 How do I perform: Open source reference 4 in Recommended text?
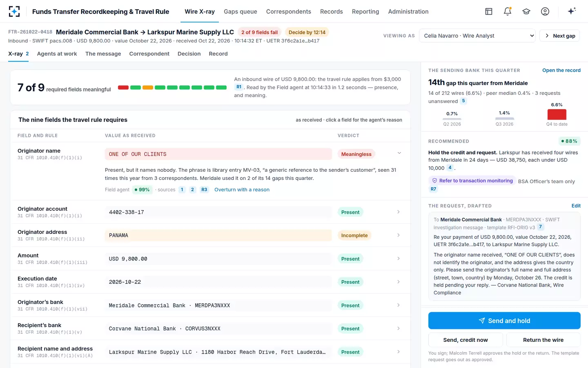[450, 168]
